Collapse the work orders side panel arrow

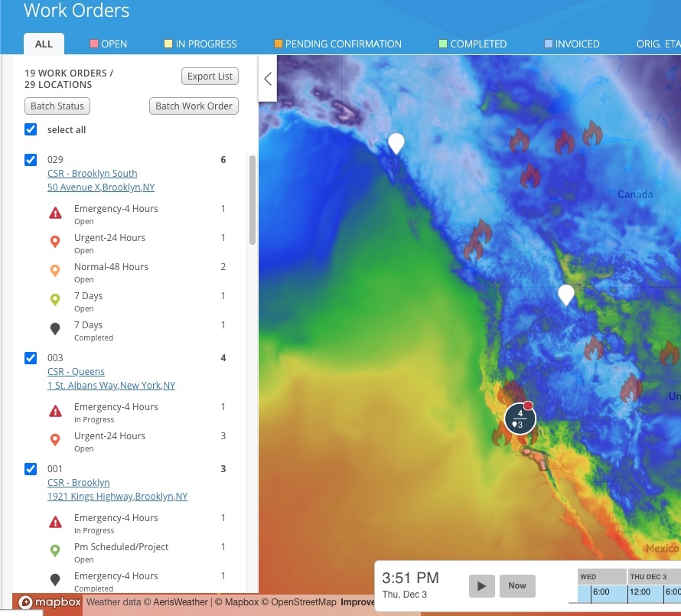tap(268, 79)
